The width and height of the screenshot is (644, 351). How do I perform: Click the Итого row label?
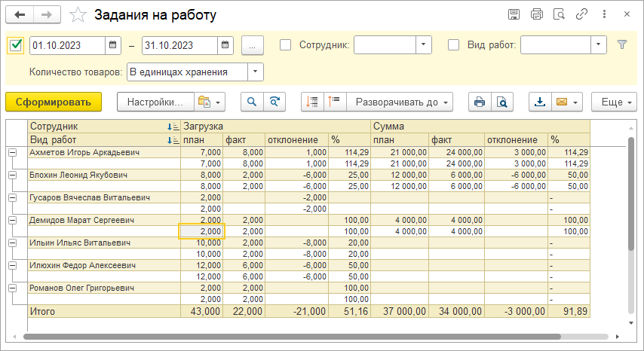point(42,311)
